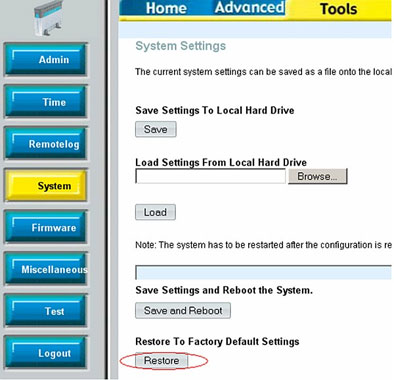Click the System Settings heading
The width and height of the screenshot is (394, 380).
181,46
